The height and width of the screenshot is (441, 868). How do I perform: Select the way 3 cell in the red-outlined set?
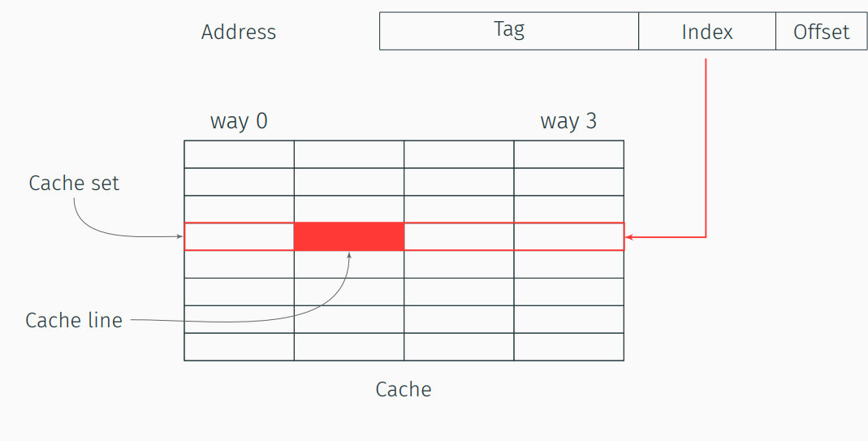[x=568, y=236]
